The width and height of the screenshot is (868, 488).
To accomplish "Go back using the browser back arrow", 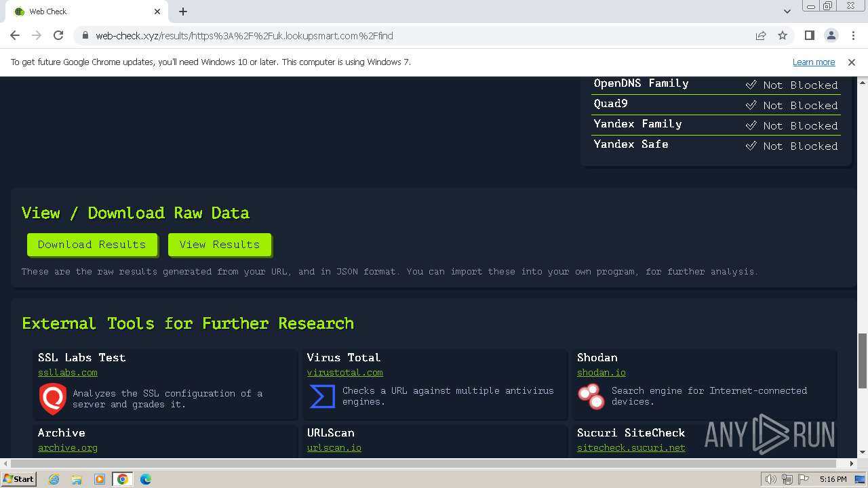I will (x=15, y=35).
